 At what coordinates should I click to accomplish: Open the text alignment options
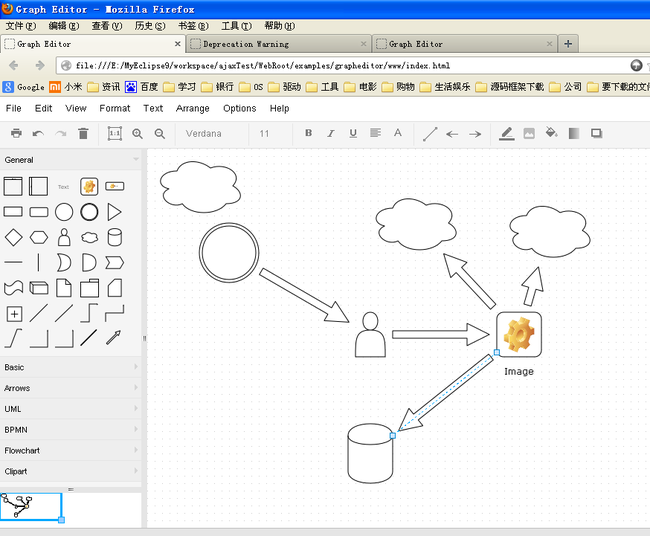click(376, 133)
